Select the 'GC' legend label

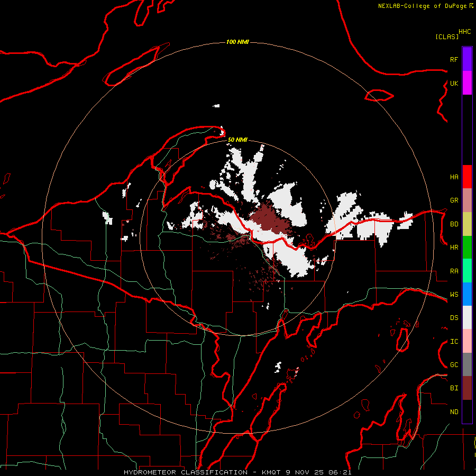(454, 365)
